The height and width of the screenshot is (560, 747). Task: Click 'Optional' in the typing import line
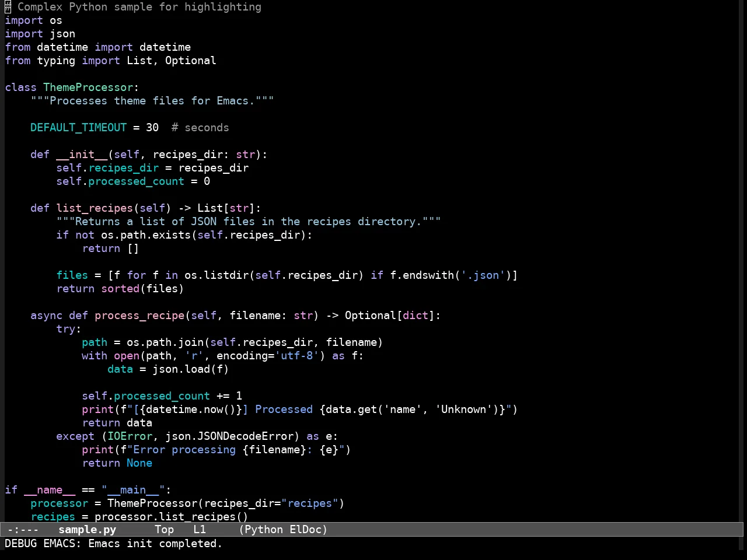click(x=190, y=61)
